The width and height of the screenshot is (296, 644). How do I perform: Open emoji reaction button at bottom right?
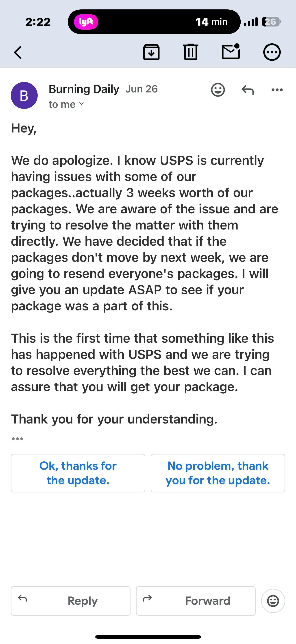point(273,601)
